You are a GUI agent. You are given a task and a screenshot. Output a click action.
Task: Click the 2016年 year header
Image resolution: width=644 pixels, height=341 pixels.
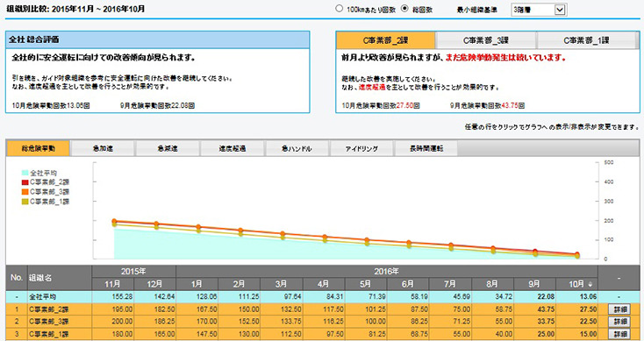coord(386,271)
